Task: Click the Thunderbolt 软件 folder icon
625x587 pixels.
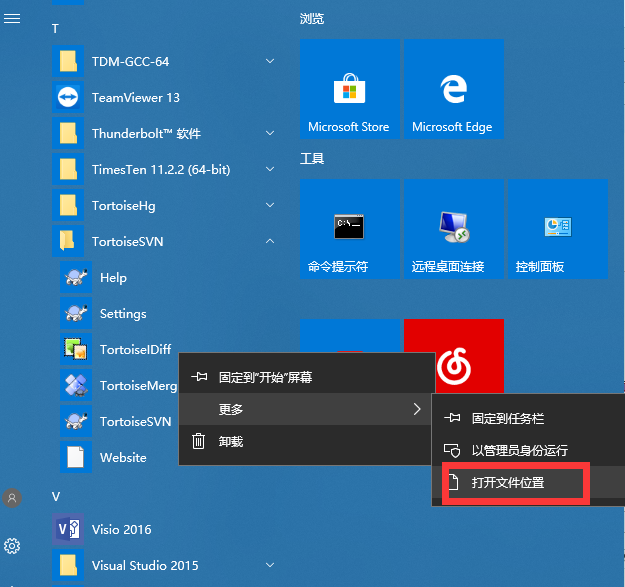Action: pos(68,133)
